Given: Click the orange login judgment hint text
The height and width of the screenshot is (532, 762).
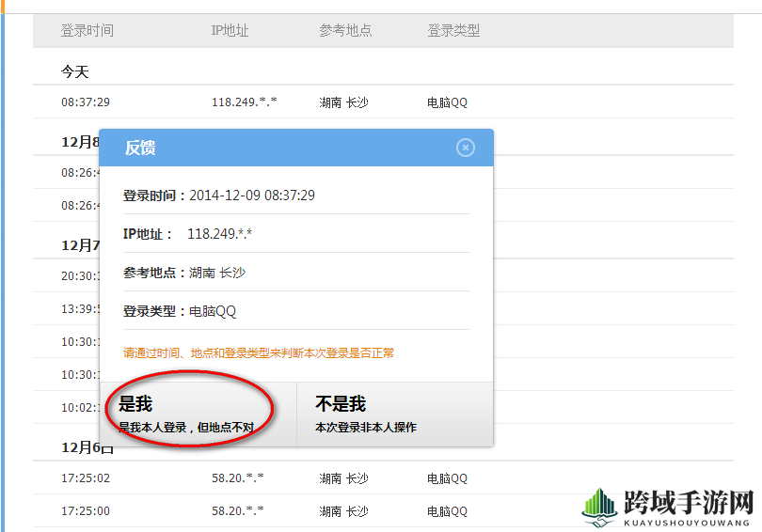Looking at the screenshot, I should [x=259, y=352].
